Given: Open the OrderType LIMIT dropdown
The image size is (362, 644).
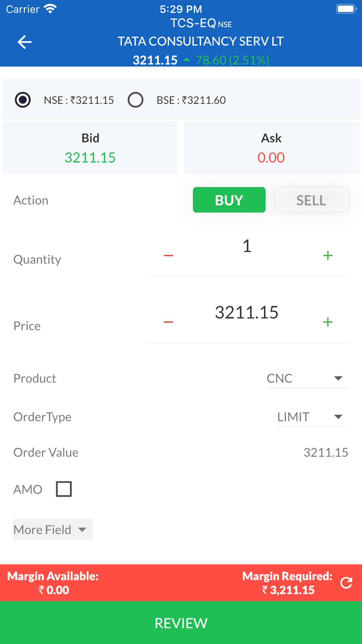Looking at the screenshot, I should click(x=312, y=417).
